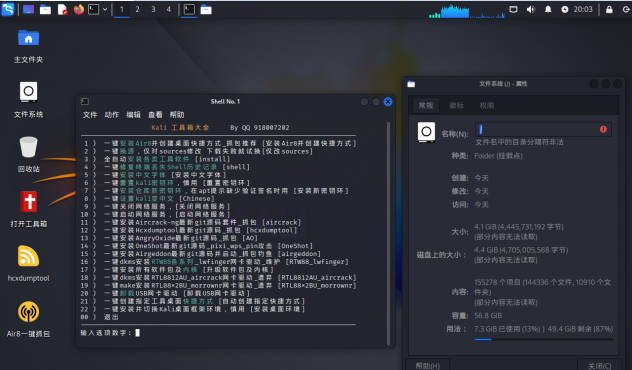632x370 pixels.
Task: Click the terminal window menu icon
Action: coord(85,102)
